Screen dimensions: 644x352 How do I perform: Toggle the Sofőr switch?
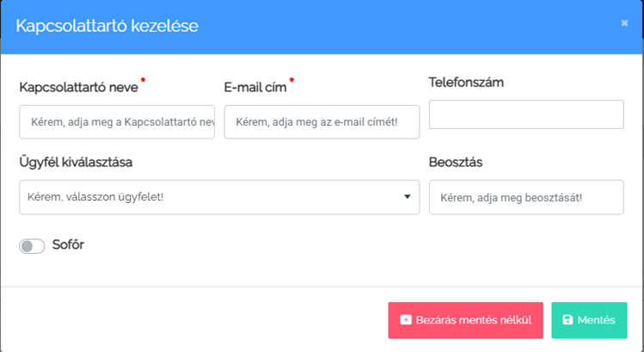(32, 246)
